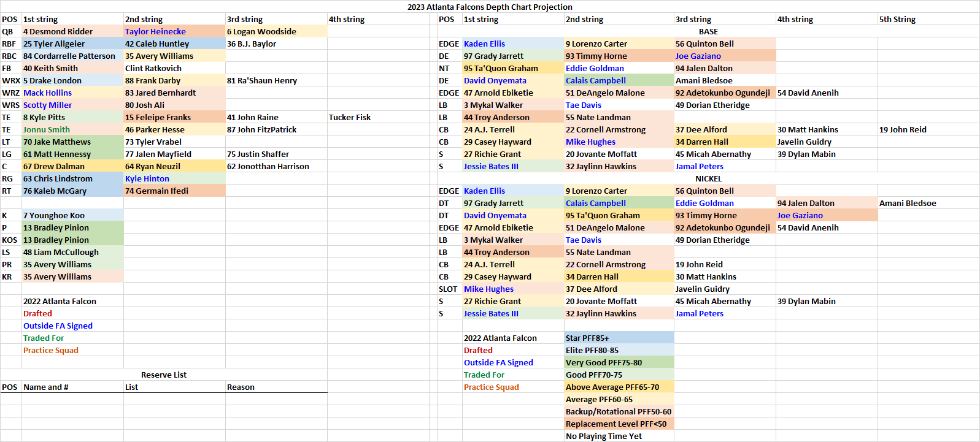Select the '61 Matt Hennessy' cell
This screenshot has width=980, height=442.
click(x=72, y=154)
